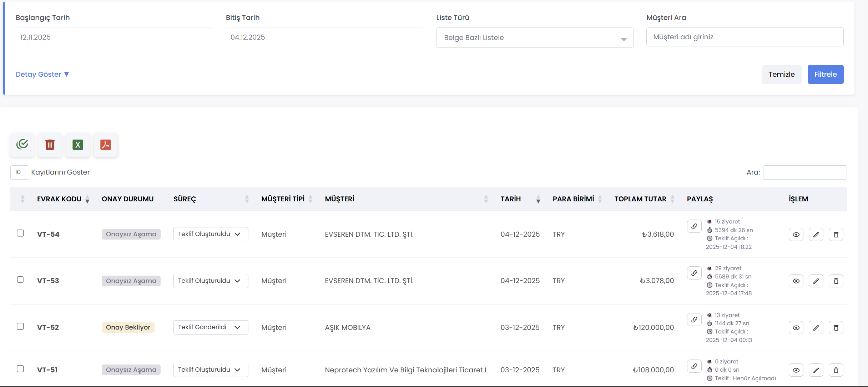868x387 pixels.
Task: Click the Neprotech Yazılım customer name
Action: [406, 370]
